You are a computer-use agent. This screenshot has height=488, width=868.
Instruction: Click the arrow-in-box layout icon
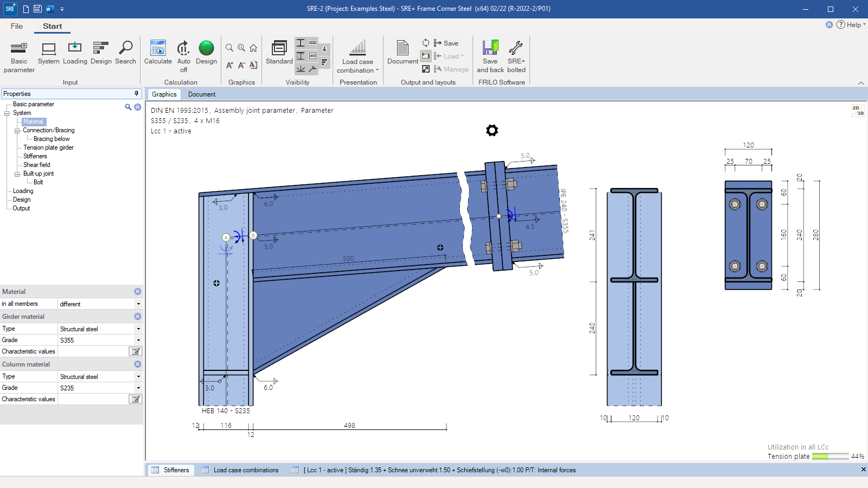(x=426, y=69)
